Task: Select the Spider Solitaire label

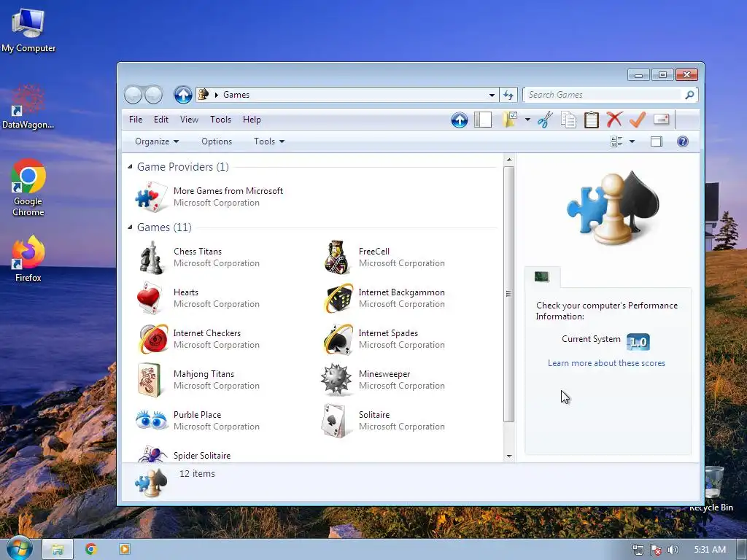Action: pyautogui.click(x=202, y=456)
